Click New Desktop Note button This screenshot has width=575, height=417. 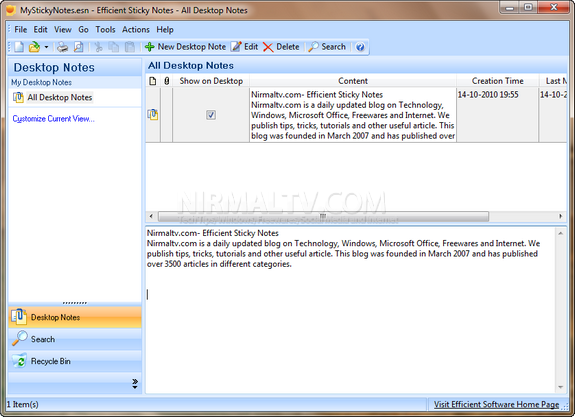tap(185, 47)
